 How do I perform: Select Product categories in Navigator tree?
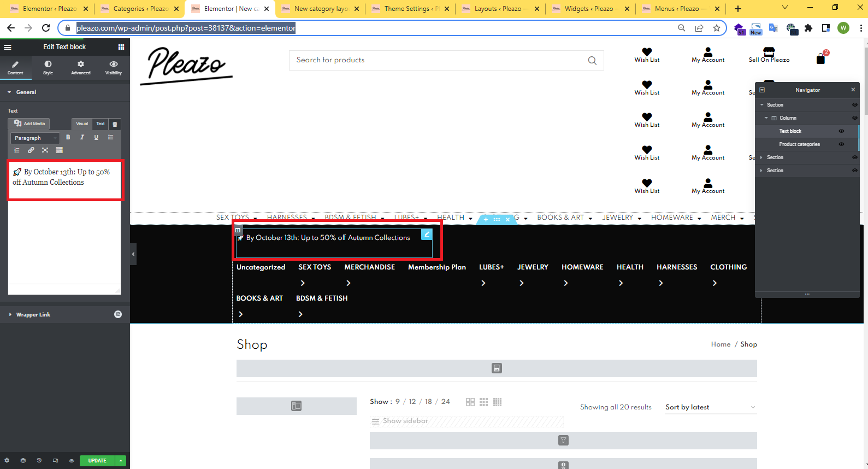point(800,144)
